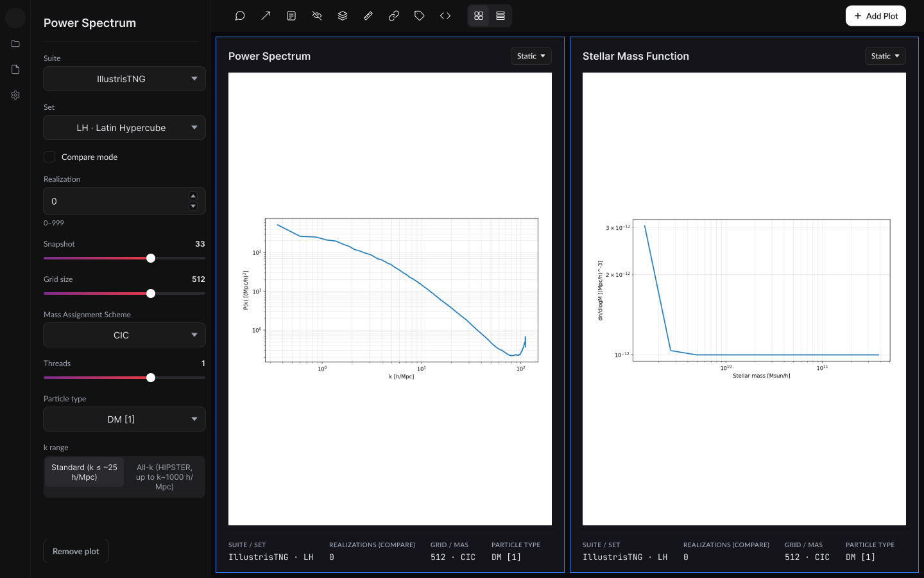Open Particle type dropdown showing DM [1]
This screenshot has height=578, width=924.
124,419
